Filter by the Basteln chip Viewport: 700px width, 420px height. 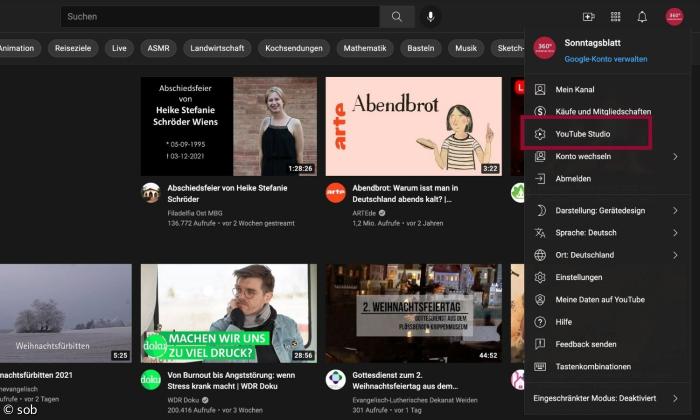pos(421,48)
